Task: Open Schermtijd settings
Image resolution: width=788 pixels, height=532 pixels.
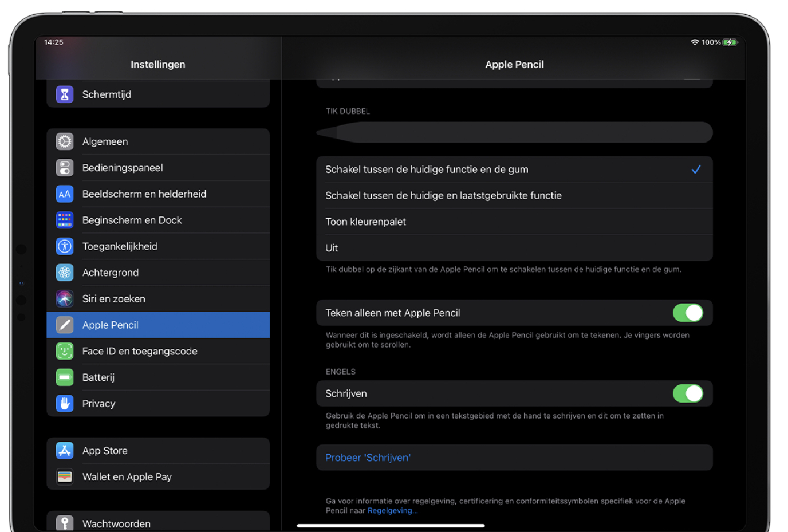Action: tap(158, 94)
